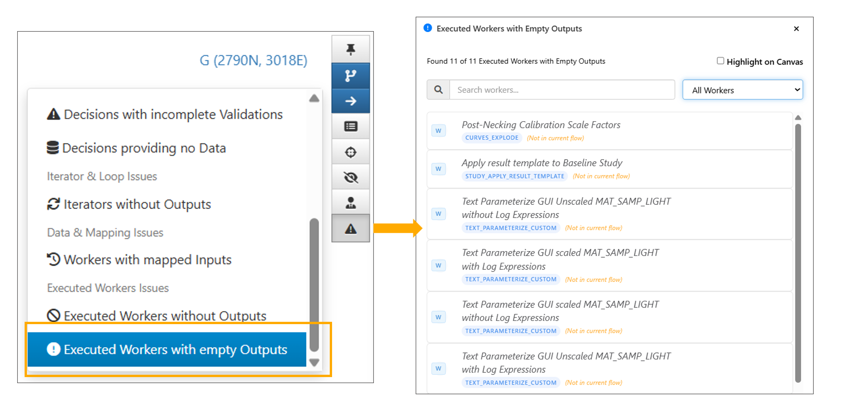Viewport: 868px width, 417px height.
Task: Enable Highlight on Canvas checkbox
Action: 720,61
